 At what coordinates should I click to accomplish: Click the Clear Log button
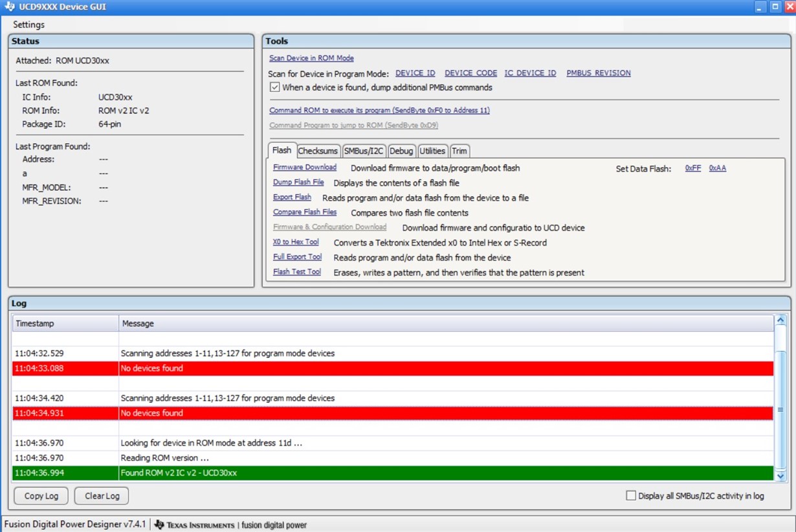(102, 496)
